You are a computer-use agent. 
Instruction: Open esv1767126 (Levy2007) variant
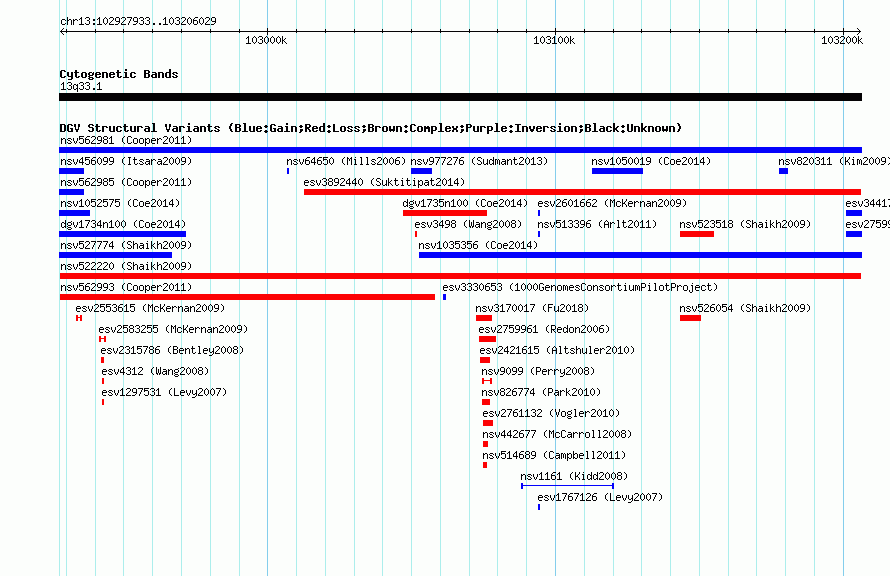click(600, 497)
